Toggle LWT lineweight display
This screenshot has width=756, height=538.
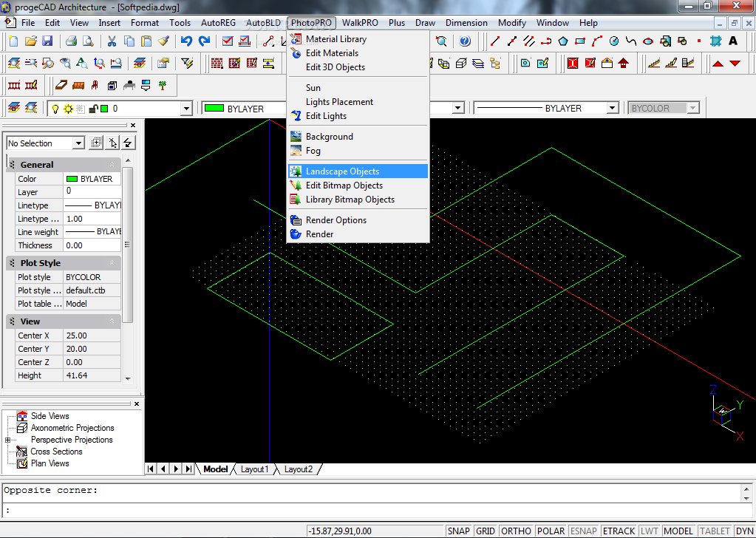tap(650, 531)
